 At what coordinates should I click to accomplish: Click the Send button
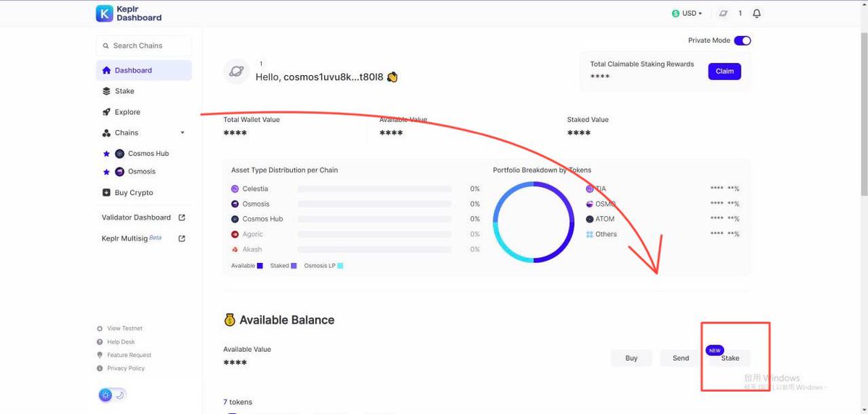[x=681, y=358]
